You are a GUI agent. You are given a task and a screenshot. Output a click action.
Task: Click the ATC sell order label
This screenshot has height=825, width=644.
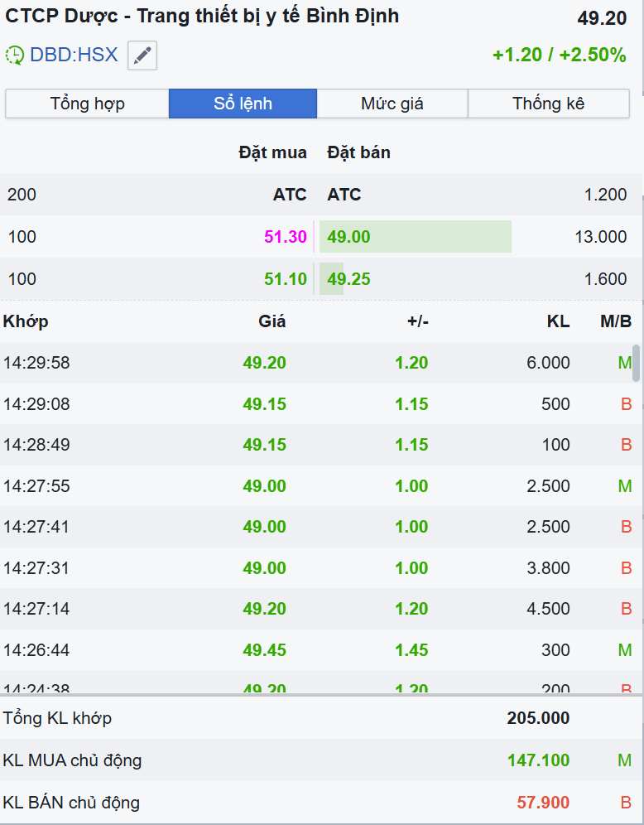pos(344,195)
